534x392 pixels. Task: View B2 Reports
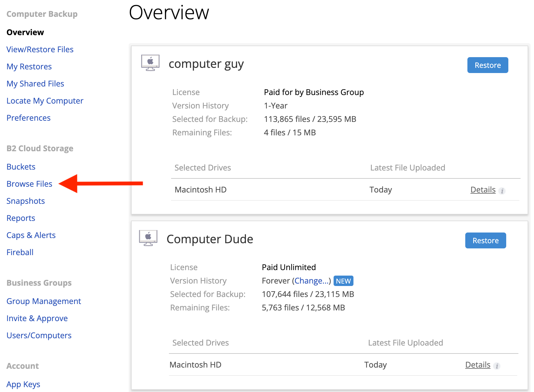tap(21, 218)
